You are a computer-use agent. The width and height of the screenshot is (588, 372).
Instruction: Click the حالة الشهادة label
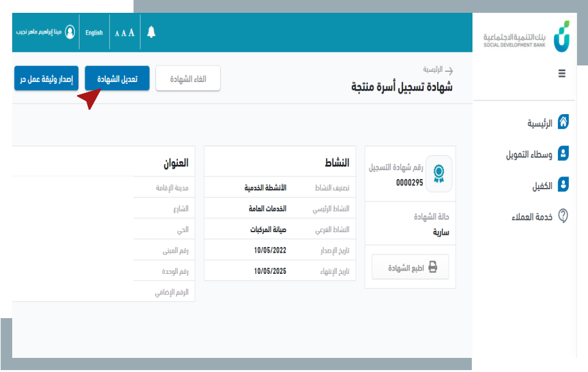[x=431, y=217]
